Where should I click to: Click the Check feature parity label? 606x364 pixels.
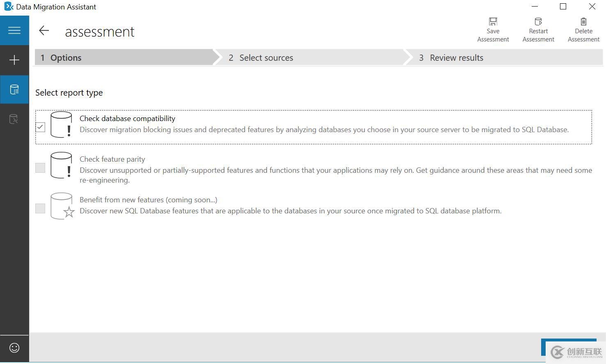click(112, 159)
